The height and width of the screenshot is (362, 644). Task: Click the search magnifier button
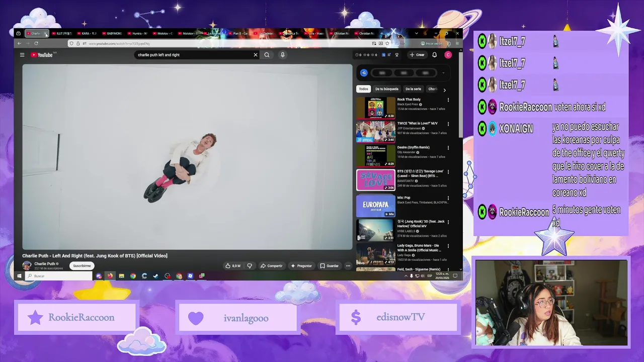pos(267,55)
